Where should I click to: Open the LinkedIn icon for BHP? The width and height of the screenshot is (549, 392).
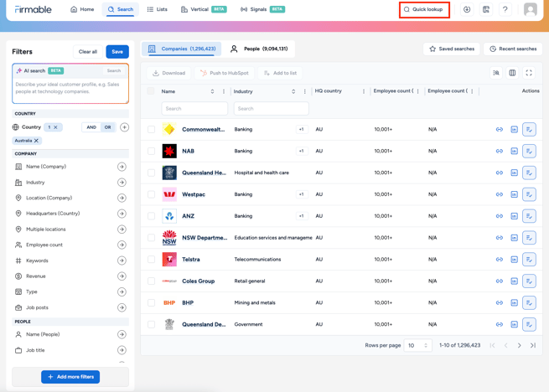[514, 302]
